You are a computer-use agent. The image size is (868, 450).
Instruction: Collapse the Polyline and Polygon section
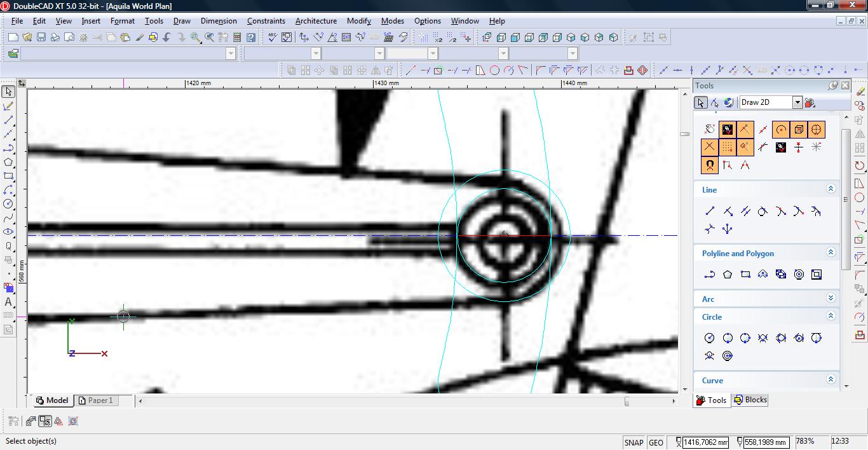pos(831,252)
